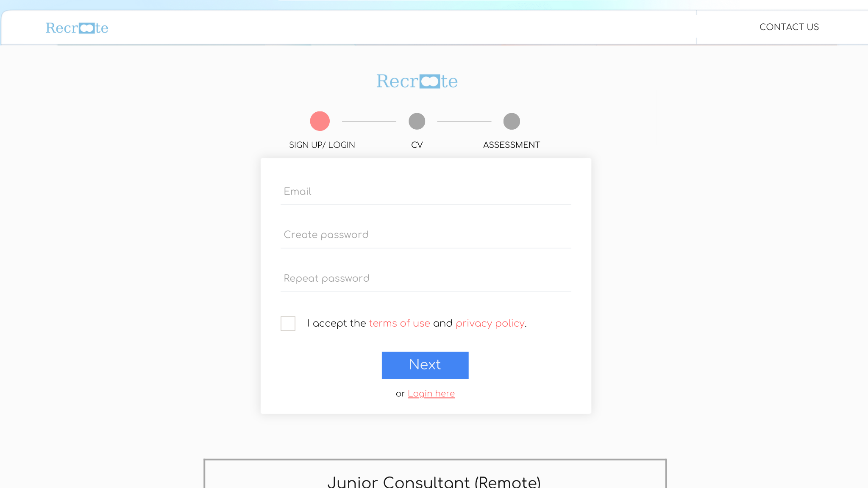
Task: Click the connector line between Sign Up and CV
Action: pos(369,121)
